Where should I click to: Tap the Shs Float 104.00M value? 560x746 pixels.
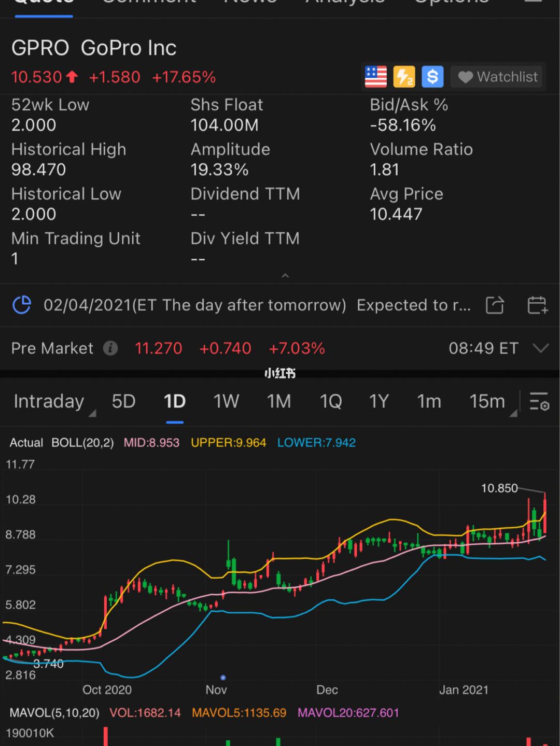click(225, 125)
